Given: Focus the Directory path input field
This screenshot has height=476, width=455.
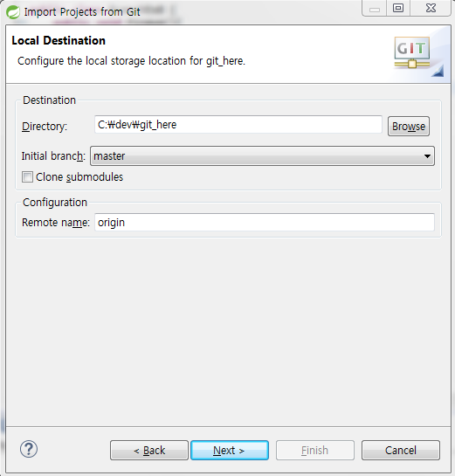Looking at the screenshot, I should (x=238, y=125).
